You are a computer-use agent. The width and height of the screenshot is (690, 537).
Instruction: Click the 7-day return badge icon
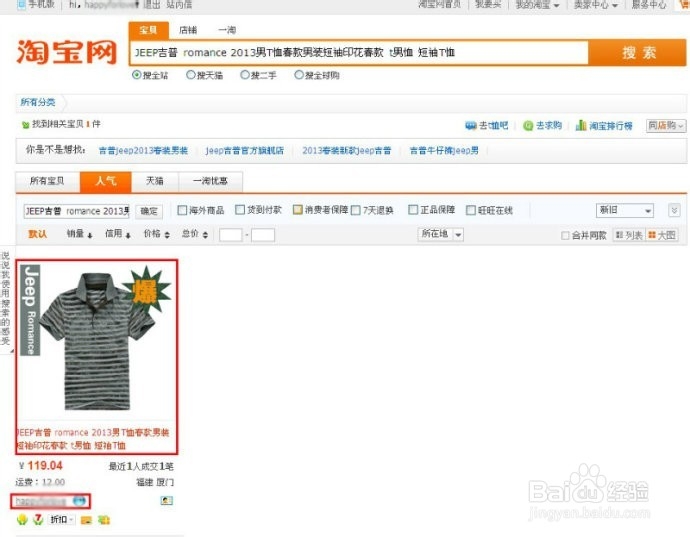(38, 520)
